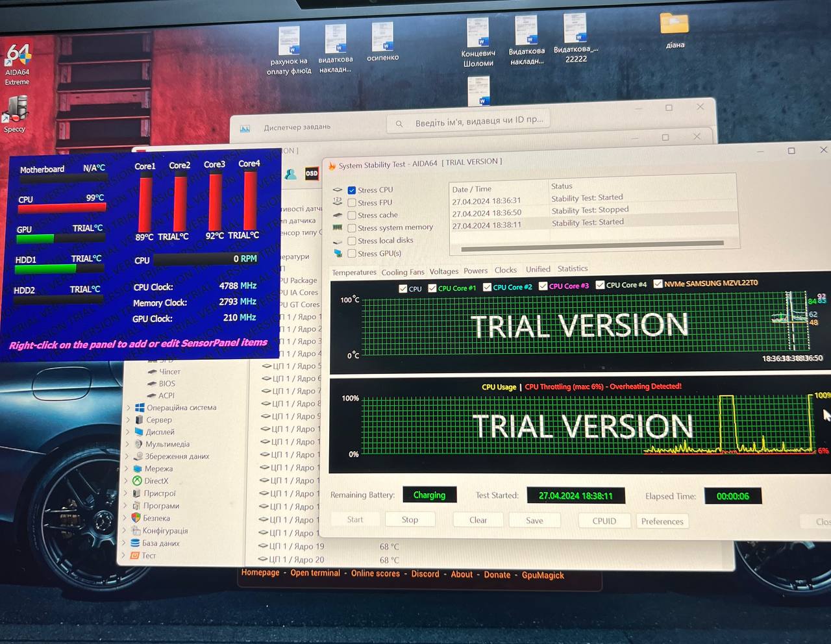831x644 pixels.
Task: Enable the Stress local disks checkbox
Action: [x=351, y=241]
